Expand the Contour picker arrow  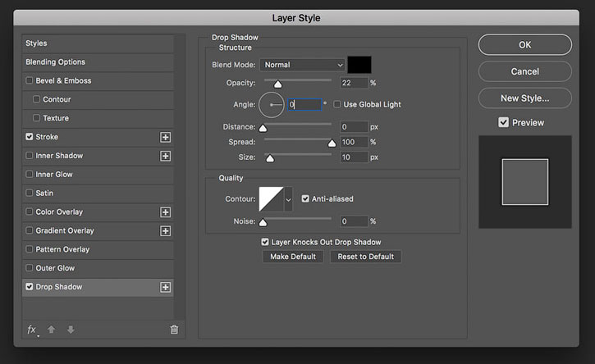click(288, 199)
